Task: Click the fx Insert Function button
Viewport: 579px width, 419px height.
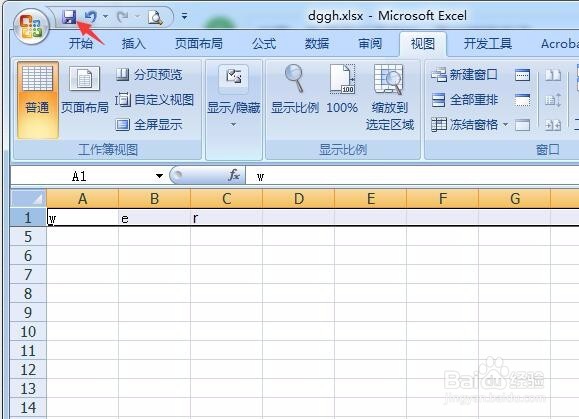Action: pyautogui.click(x=234, y=175)
